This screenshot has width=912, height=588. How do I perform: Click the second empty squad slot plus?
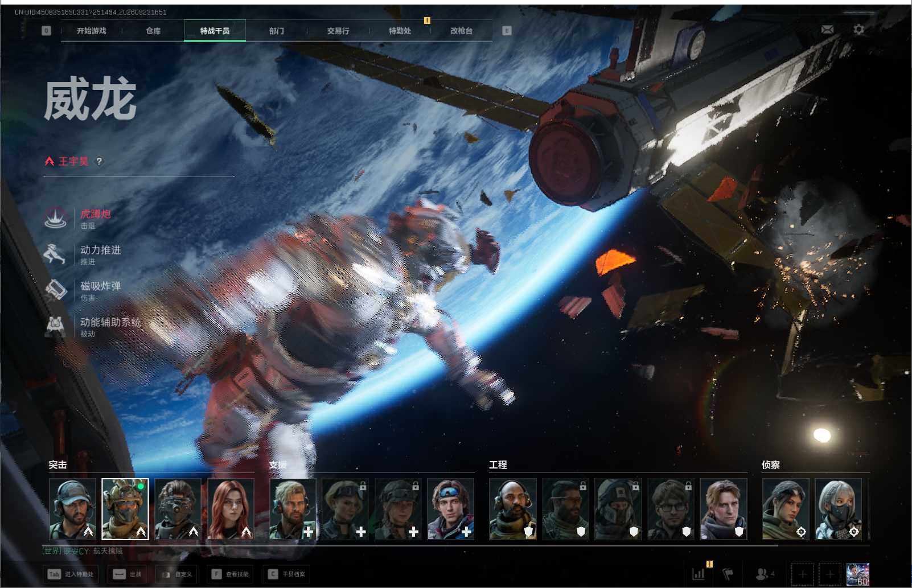coord(830,574)
